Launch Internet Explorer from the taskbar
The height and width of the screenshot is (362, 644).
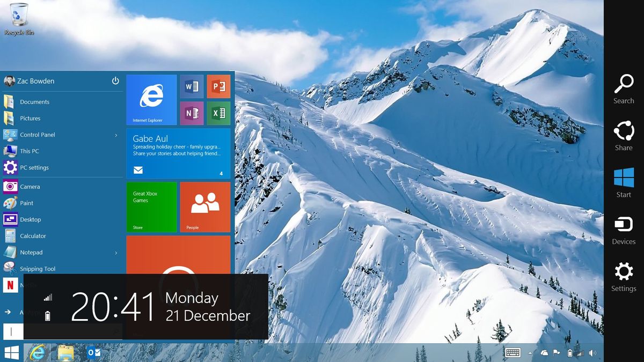36,352
